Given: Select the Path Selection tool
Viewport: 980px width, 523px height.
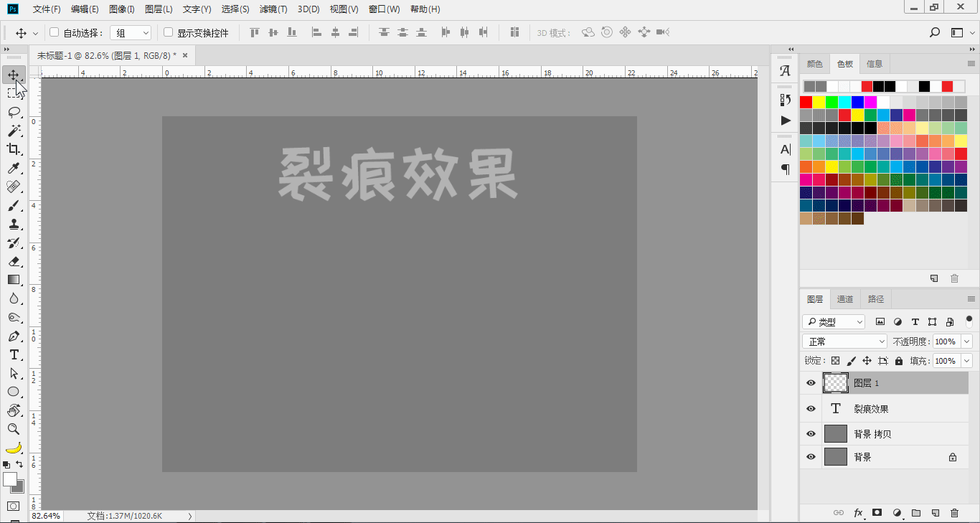Looking at the screenshot, I should coord(14,373).
